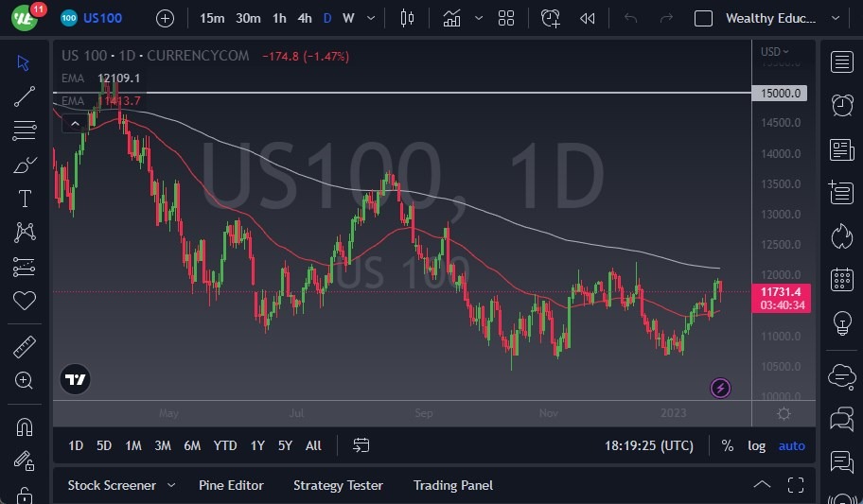Screen dimensions: 863x504
Task: Toggle log scale on price axis
Action: click(x=756, y=445)
